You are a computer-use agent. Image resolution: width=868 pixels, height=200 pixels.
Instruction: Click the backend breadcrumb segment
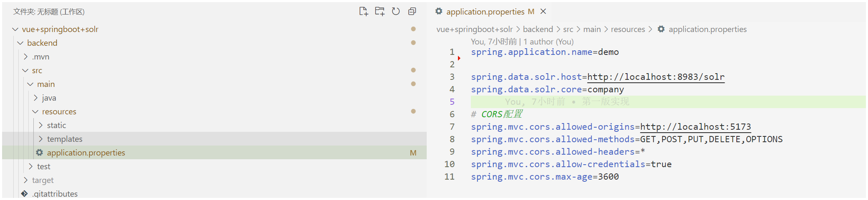pyautogui.click(x=538, y=29)
